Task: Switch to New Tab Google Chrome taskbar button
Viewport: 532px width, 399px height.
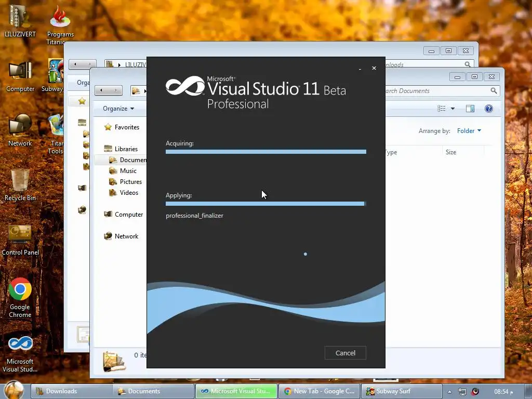Action: (320, 391)
